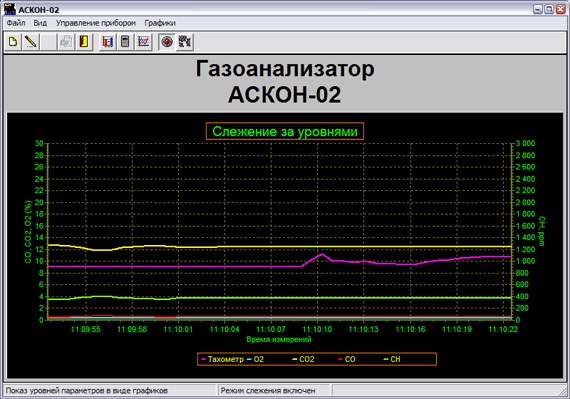The width and height of the screenshot is (570, 399).
Task: Click the grayed-out print icon
Action: (66, 42)
